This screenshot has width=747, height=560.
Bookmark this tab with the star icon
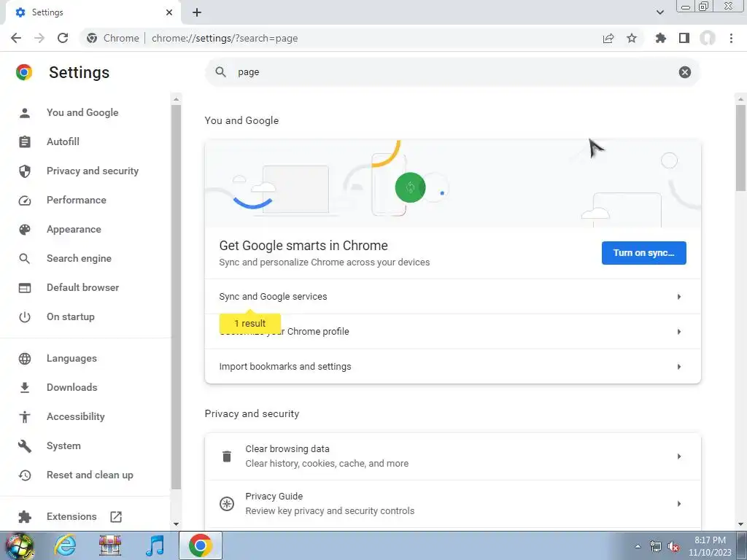click(x=632, y=38)
